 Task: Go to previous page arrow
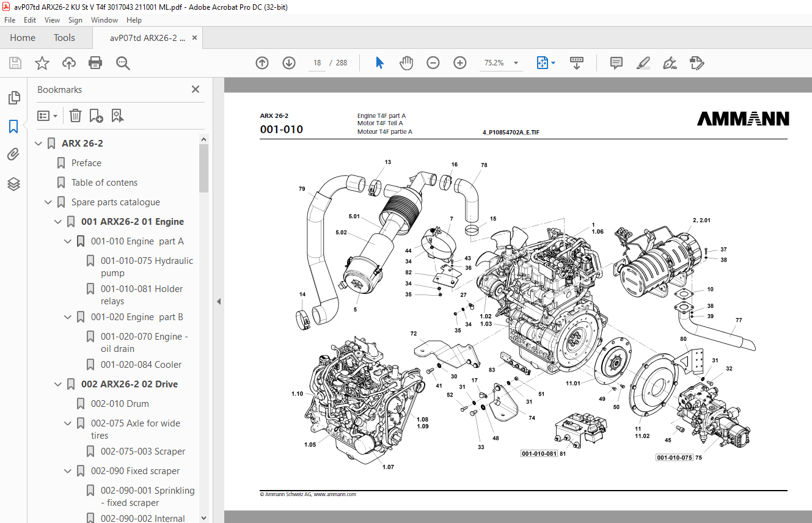pyautogui.click(x=262, y=63)
